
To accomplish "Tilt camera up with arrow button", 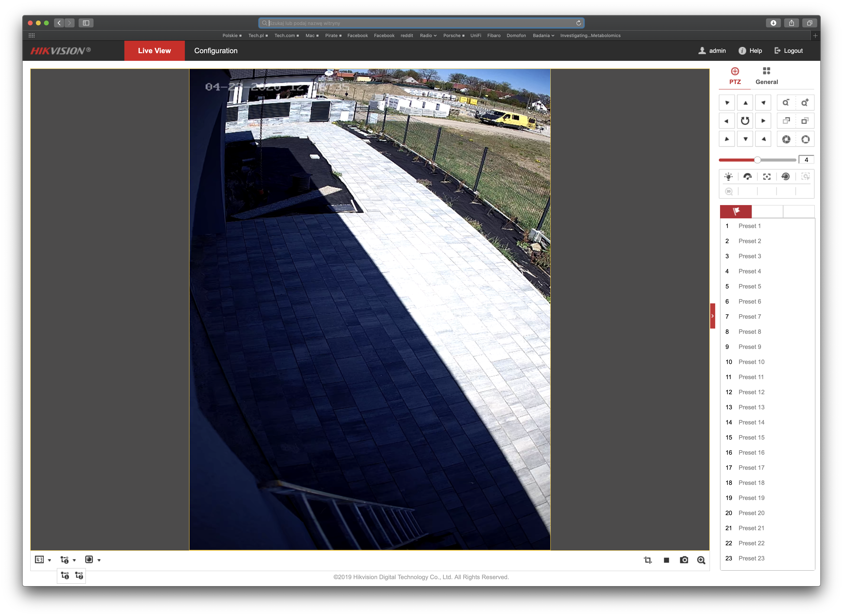I will tap(745, 103).
